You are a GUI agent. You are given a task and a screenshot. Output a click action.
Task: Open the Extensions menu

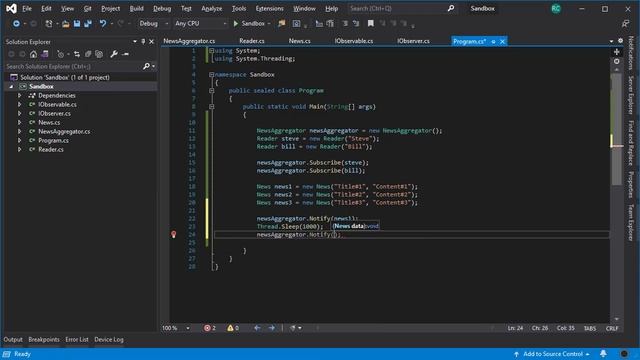pos(269,9)
